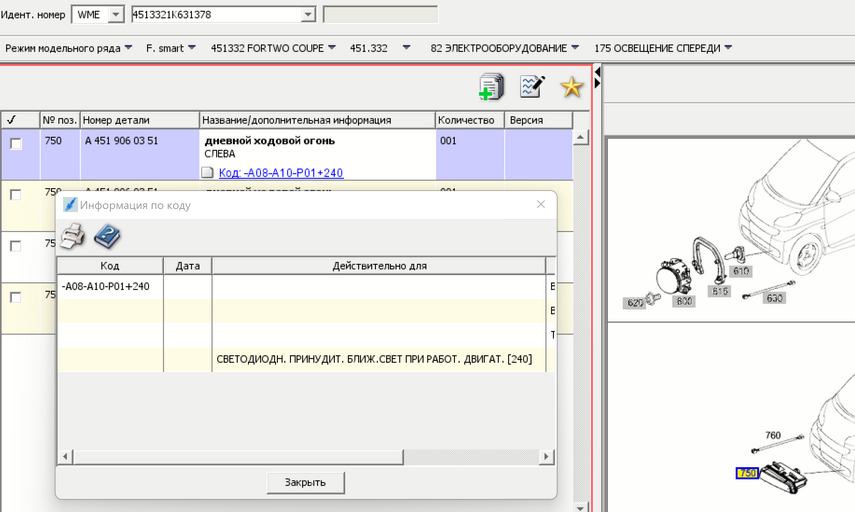855x512 pixels.
Task: Click the printer icon in code info dialog
Action: point(73,237)
